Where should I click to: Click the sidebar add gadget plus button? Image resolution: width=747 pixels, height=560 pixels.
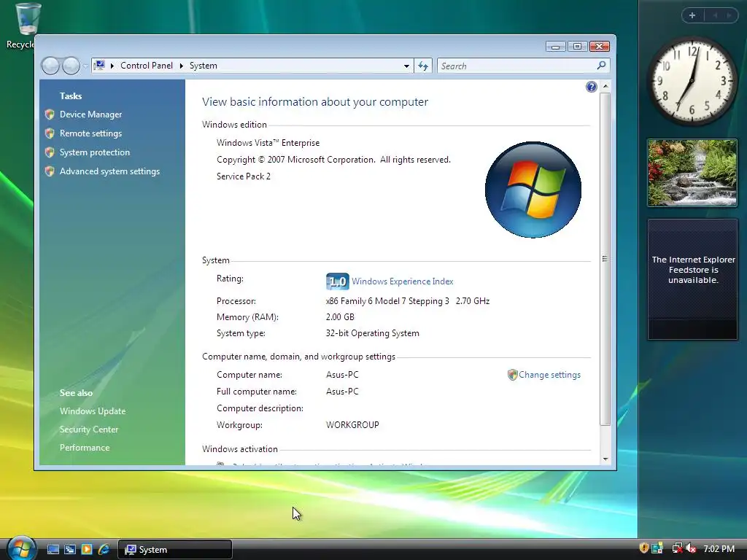pos(692,15)
